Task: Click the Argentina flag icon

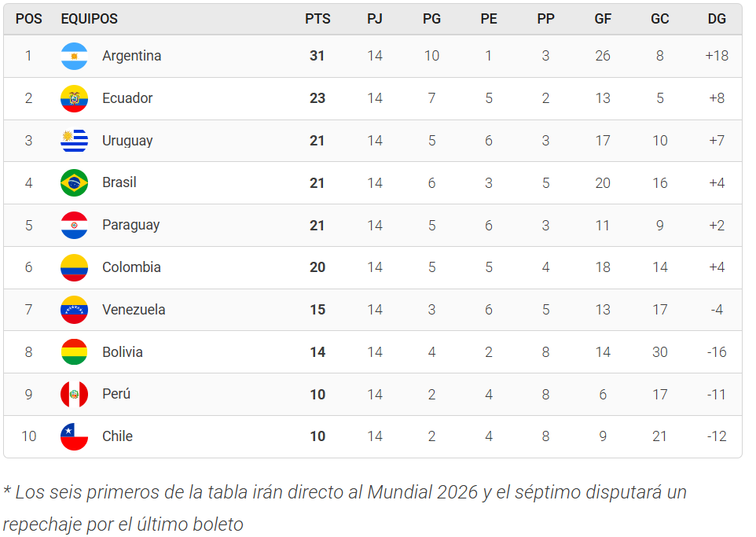Action: coord(74,56)
